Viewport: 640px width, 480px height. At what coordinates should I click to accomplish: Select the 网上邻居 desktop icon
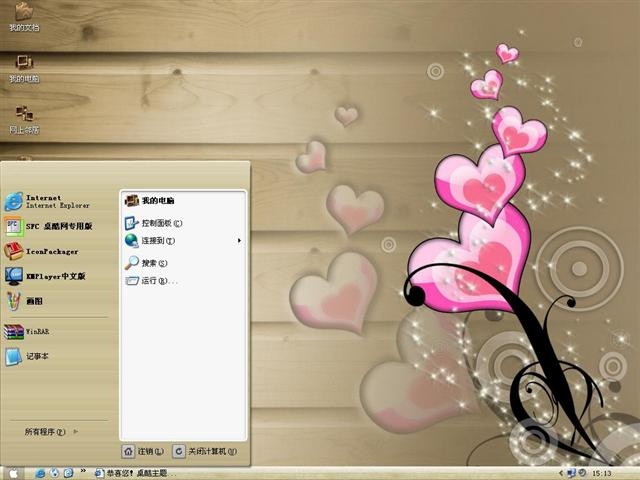[24, 120]
